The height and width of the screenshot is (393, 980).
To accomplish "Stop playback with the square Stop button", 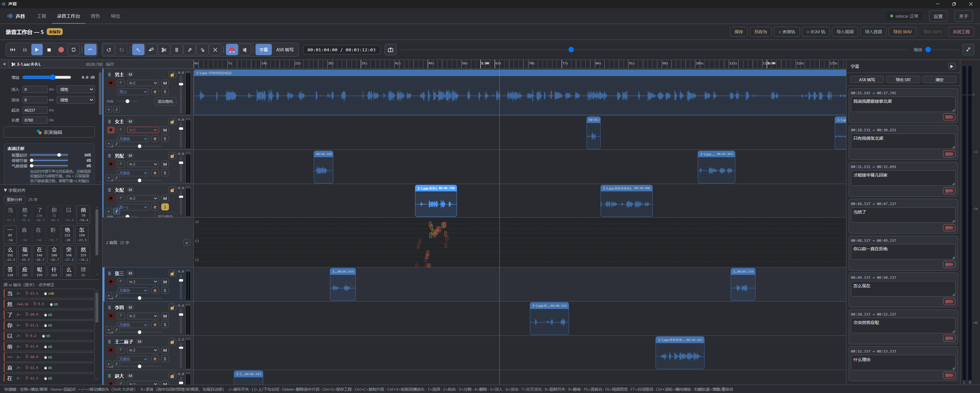I will [49, 50].
